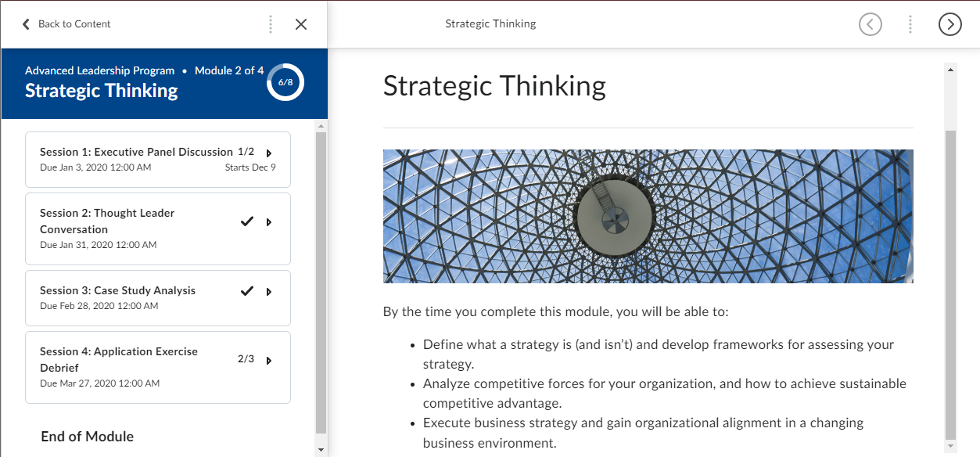Expand Session 4 Application Exercise Debrief arrow
980x457 pixels.
click(269, 361)
